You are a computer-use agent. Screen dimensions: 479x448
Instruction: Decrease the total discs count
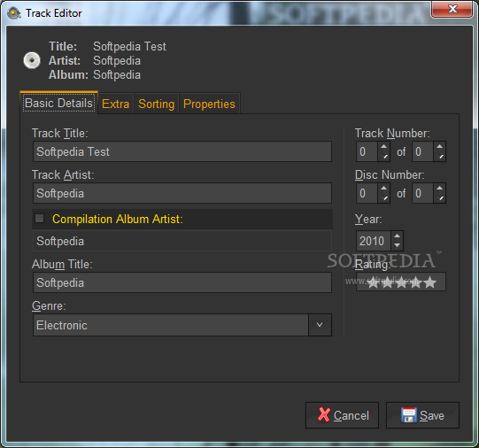pos(439,198)
